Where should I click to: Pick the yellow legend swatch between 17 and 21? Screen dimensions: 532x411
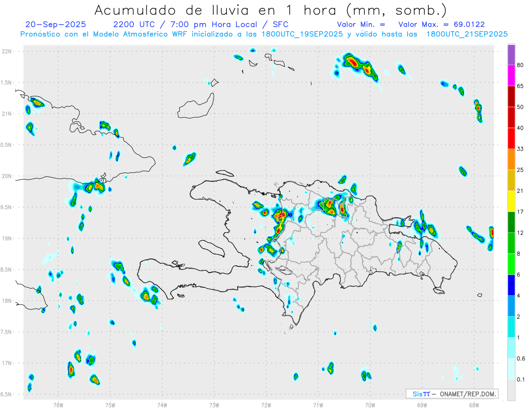click(x=511, y=201)
